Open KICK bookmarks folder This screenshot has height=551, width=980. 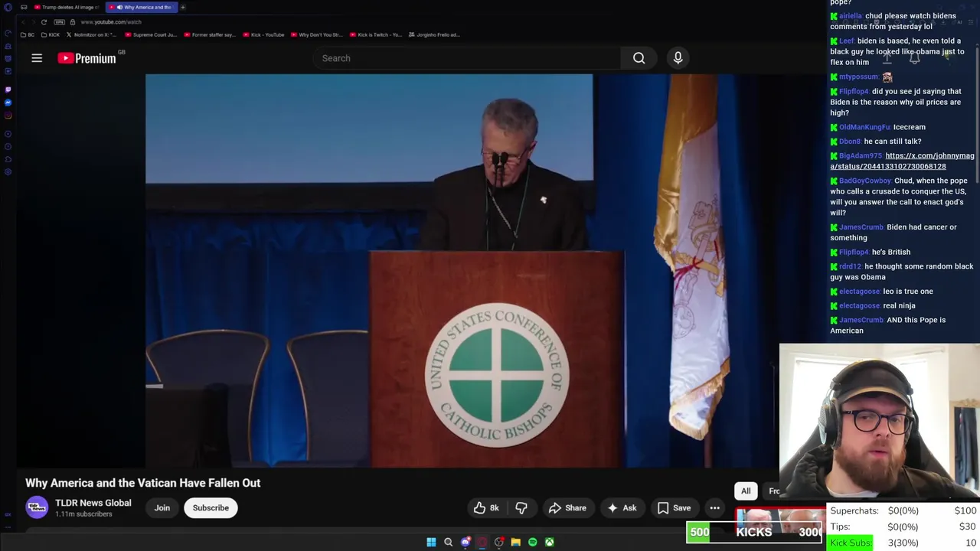[51, 35]
